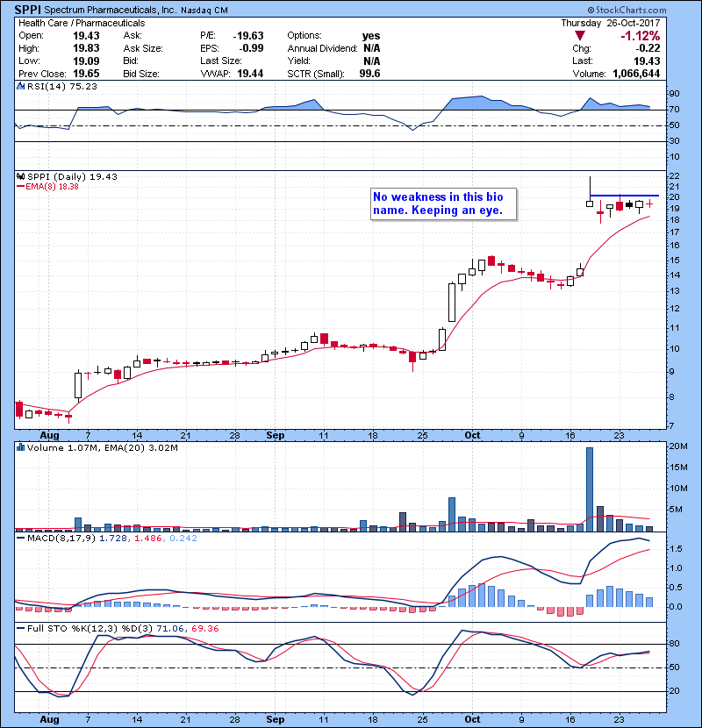
Task: Click the Health Care / Pharmaceuticals sector text
Action: tap(82, 23)
